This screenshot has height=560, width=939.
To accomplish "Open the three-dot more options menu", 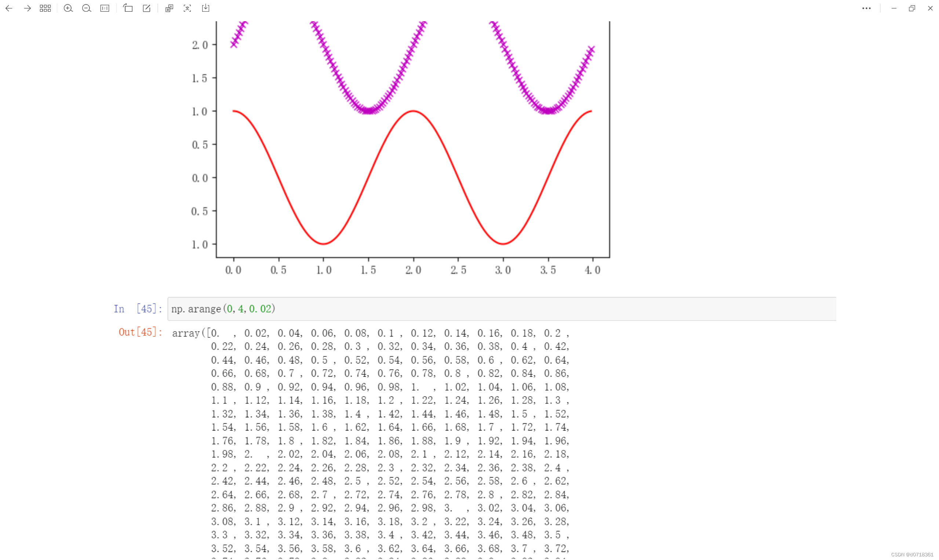I will click(x=867, y=8).
